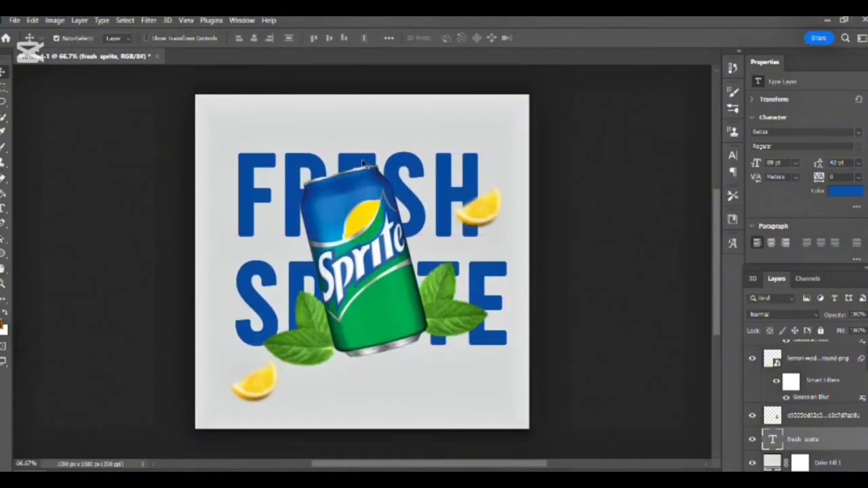The image size is (868, 488).
Task: Open more Paragraph options three dots
Action: (856, 258)
